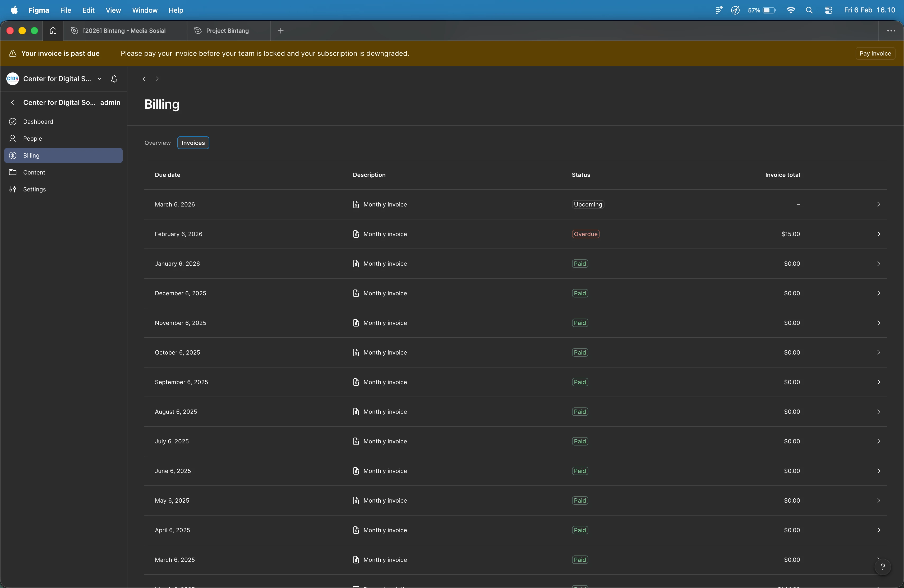
Task: Click the Dashboard sidebar icon
Action: 13,122
